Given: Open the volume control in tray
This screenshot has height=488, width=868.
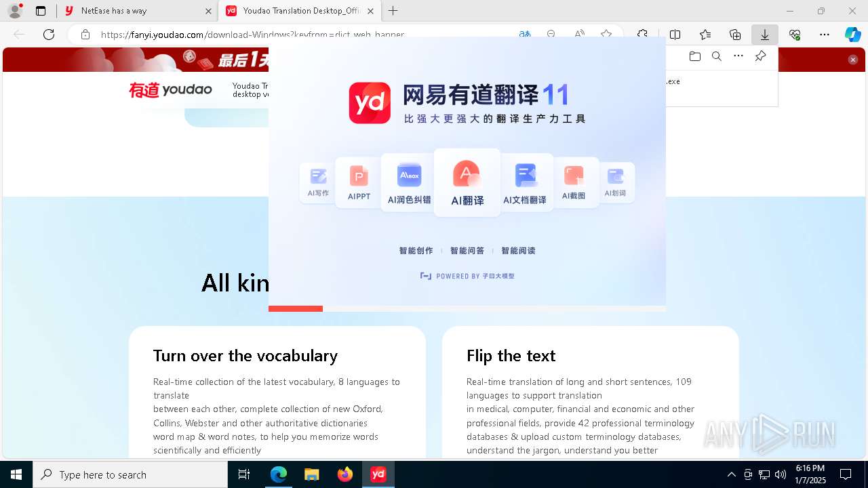Looking at the screenshot, I should pyautogui.click(x=781, y=474).
